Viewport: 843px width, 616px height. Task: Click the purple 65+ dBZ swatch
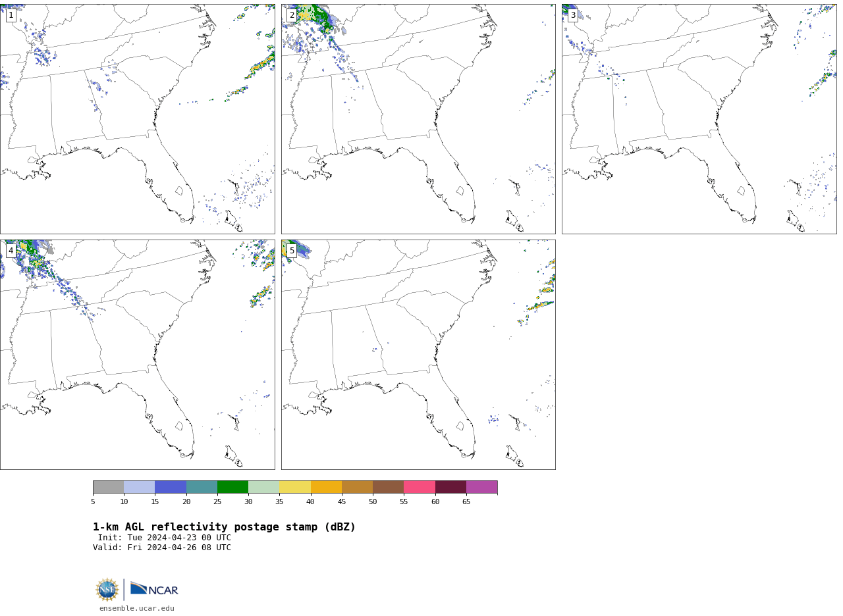pyautogui.click(x=481, y=487)
